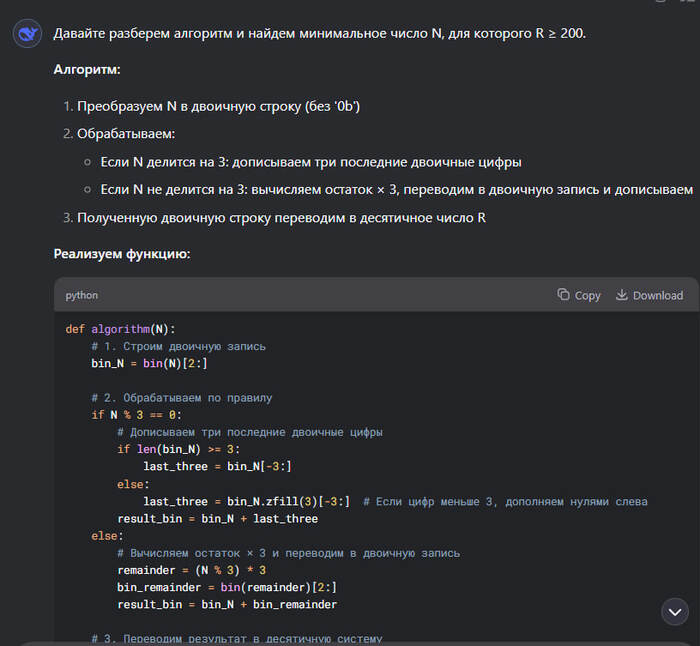Click the copy icon in code header
Viewport: 700px width, 646px height.
(x=564, y=295)
